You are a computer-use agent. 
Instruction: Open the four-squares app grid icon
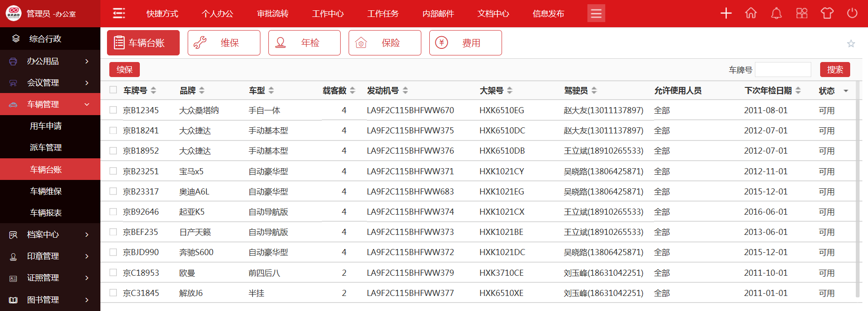pyautogui.click(x=802, y=13)
